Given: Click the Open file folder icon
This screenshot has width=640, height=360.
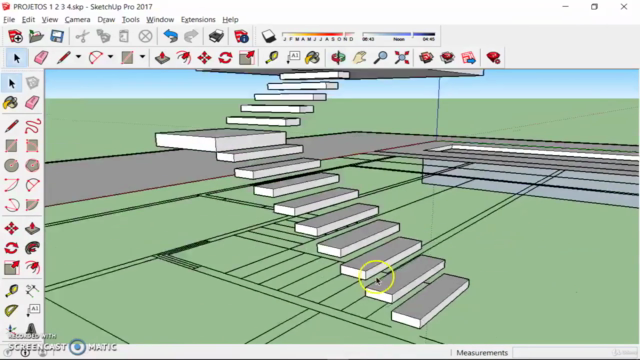Looking at the screenshot, I should 36,36.
